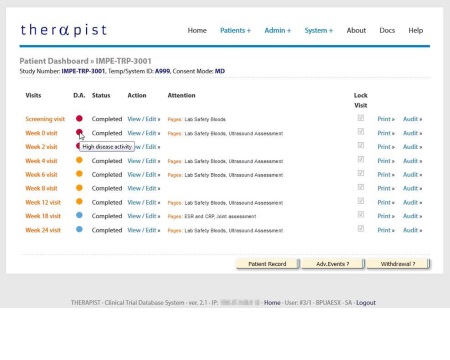Click Consent Mode value MD

(220, 71)
